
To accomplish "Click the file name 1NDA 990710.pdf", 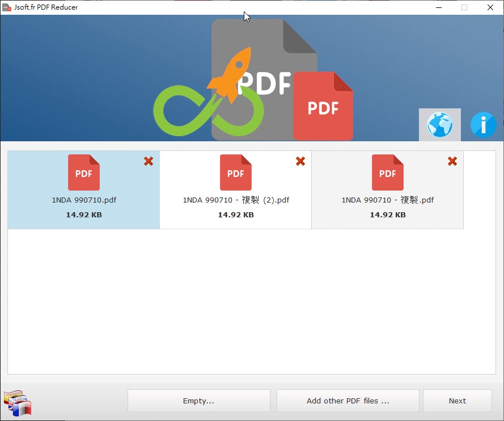I will point(84,200).
